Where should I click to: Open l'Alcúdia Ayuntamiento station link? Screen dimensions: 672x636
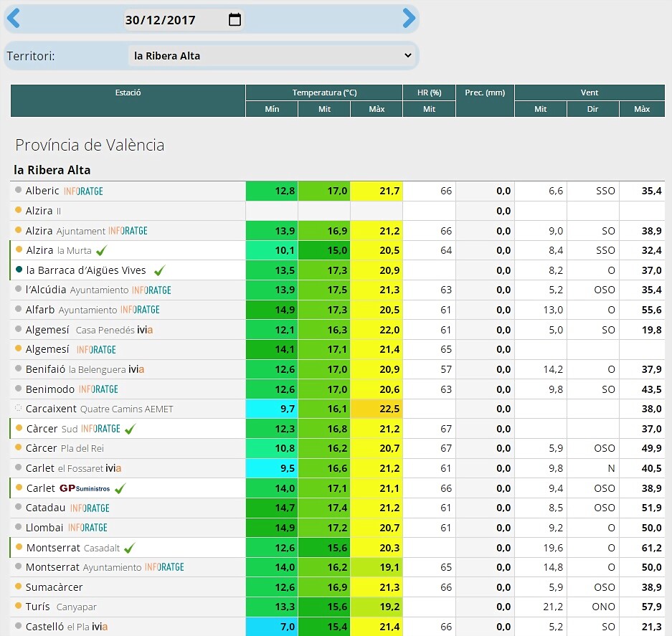click(77, 290)
